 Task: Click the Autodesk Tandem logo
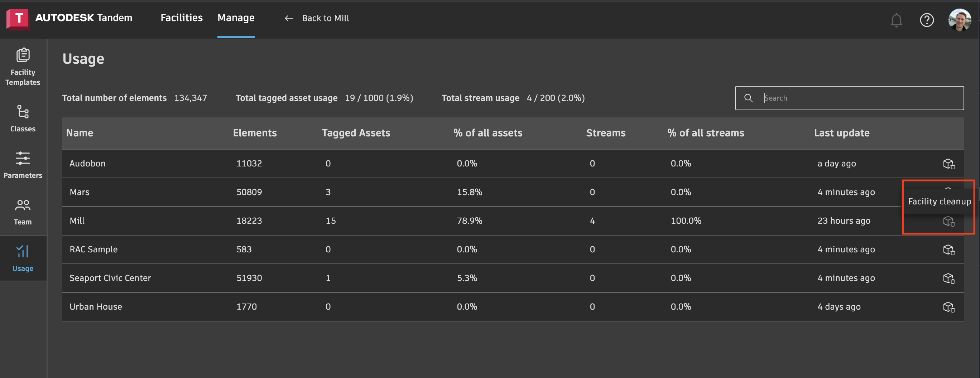point(69,18)
